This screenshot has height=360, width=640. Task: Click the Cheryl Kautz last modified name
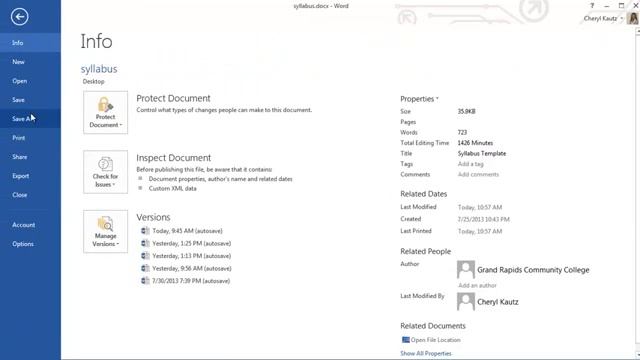click(x=498, y=302)
